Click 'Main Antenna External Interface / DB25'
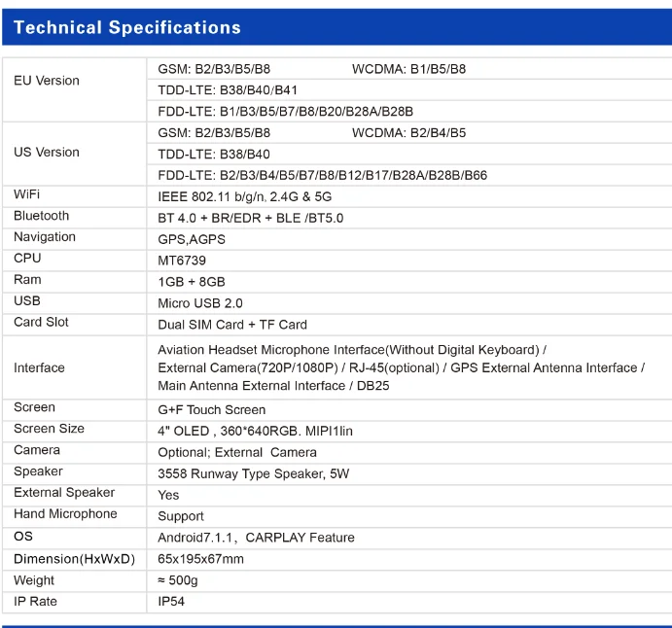 (x=273, y=386)
